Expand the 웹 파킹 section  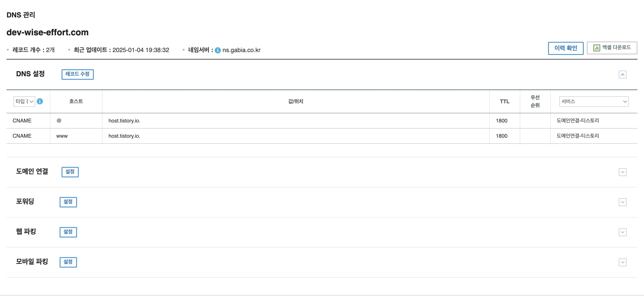coord(622,232)
